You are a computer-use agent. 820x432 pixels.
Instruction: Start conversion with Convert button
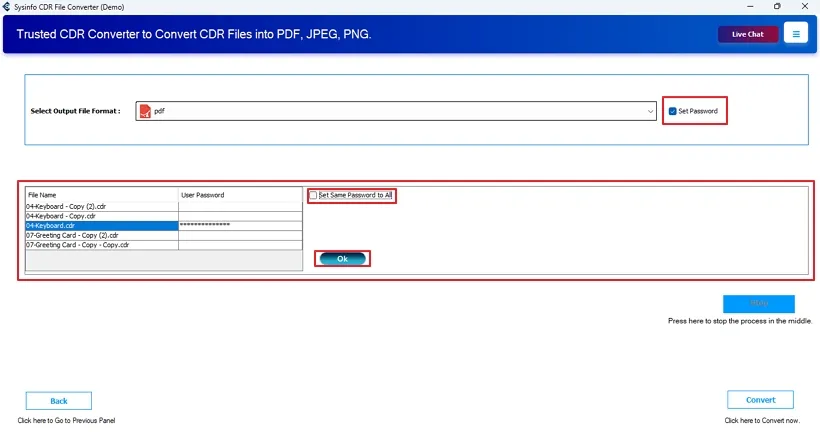(x=760, y=400)
